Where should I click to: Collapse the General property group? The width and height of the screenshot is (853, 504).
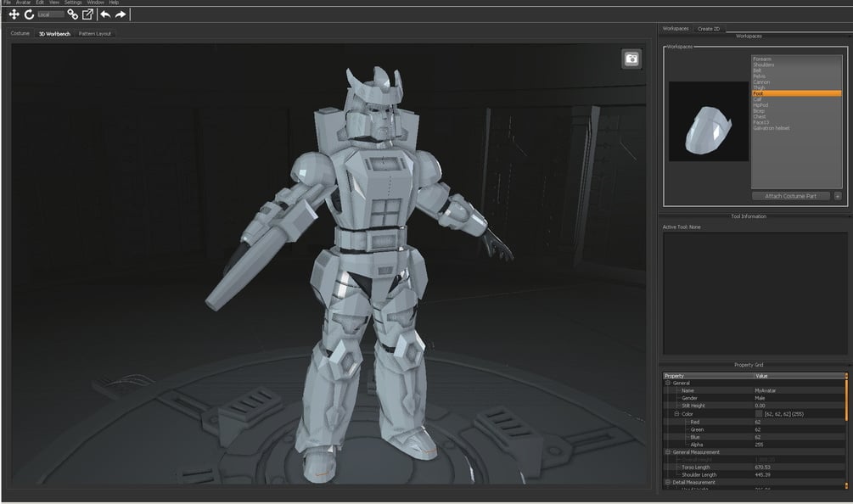point(668,383)
